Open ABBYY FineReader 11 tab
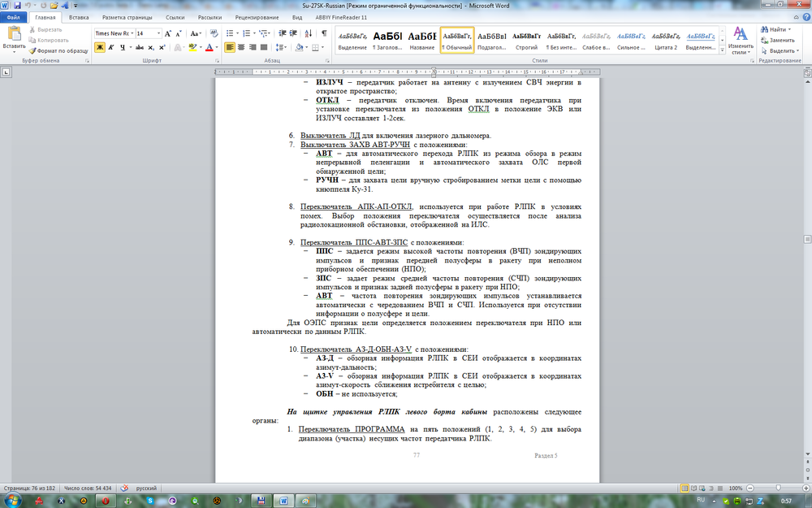The width and height of the screenshot is (812, 508). coord(341,17)
